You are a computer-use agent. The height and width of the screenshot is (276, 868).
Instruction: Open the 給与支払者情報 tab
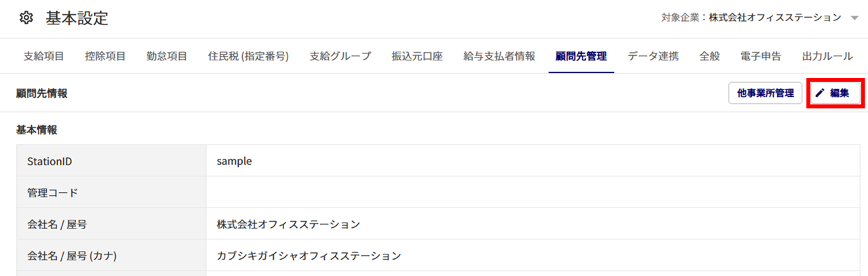(x=499, y=56)
